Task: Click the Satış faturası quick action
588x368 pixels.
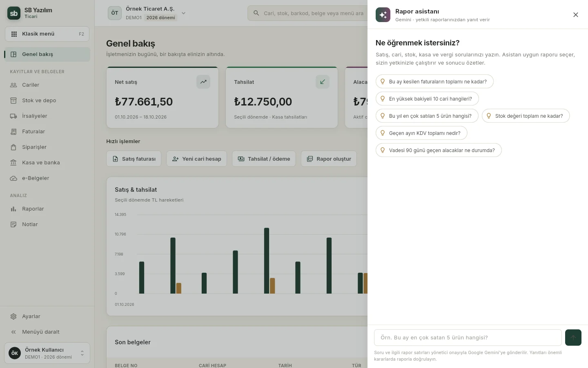Action: click(x=134, y=159)
